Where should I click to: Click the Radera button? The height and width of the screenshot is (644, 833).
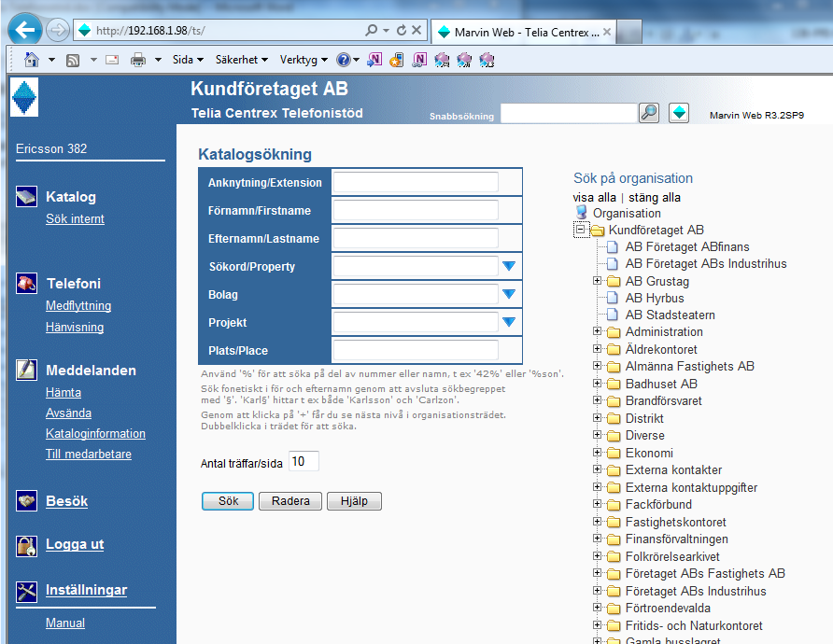point(290,501)
